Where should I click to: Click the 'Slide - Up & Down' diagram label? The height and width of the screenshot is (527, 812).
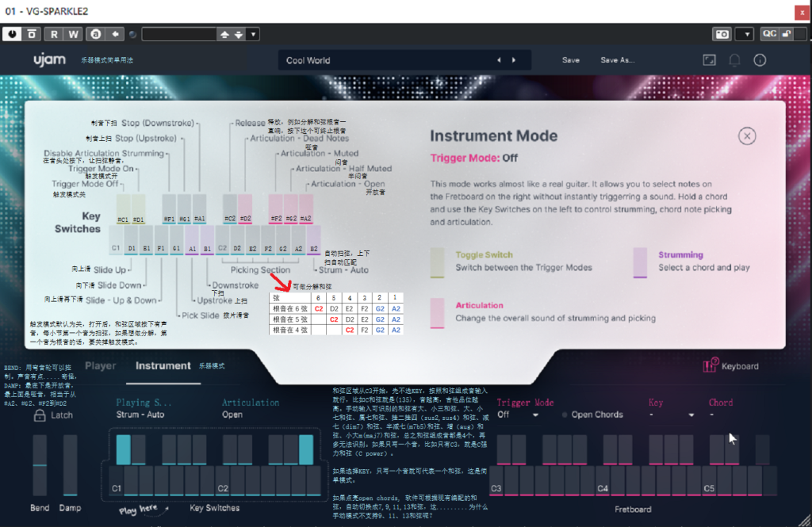point(121,300)
